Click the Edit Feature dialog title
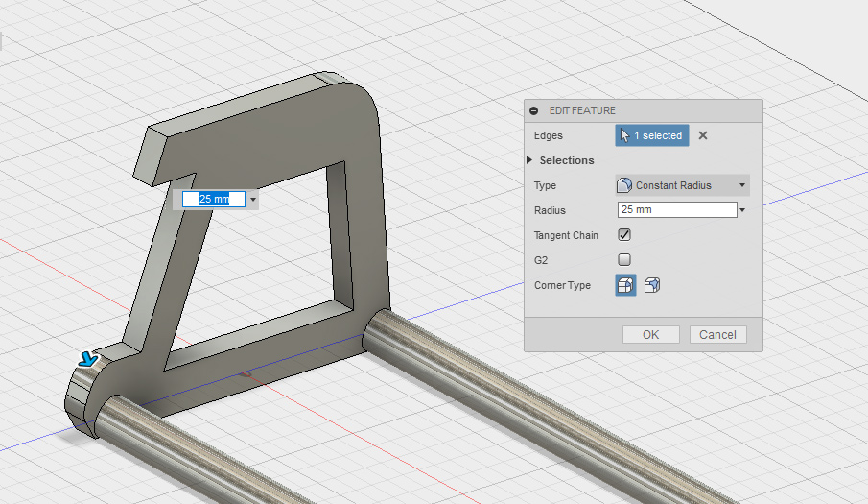Image resolution: width=868 pixels, height=504 pixels. point(582,110)
